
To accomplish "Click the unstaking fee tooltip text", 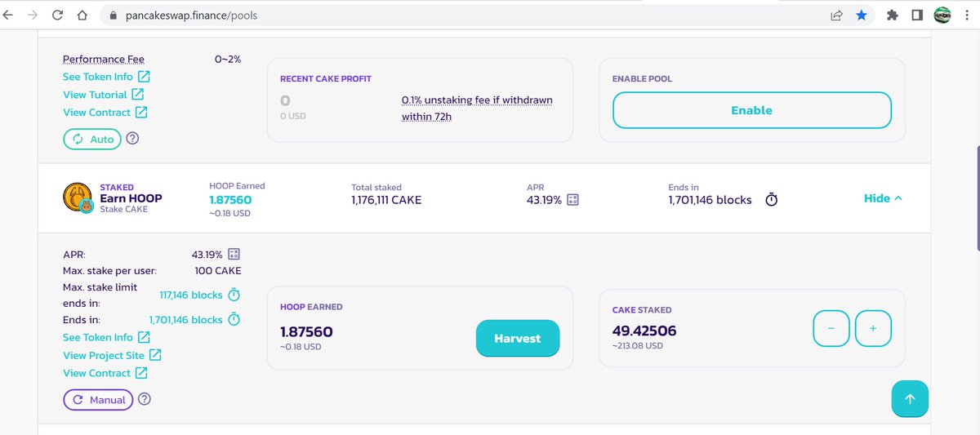I will tap(477, 108).
